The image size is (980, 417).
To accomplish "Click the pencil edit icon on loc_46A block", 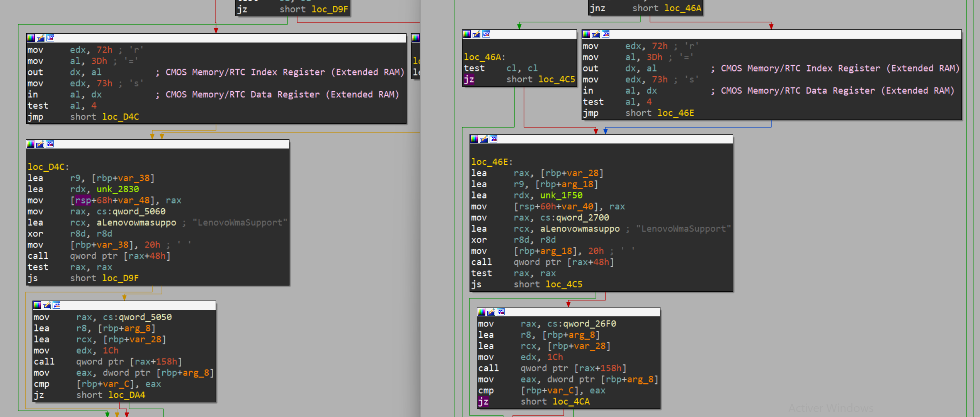I will [477, 34].
